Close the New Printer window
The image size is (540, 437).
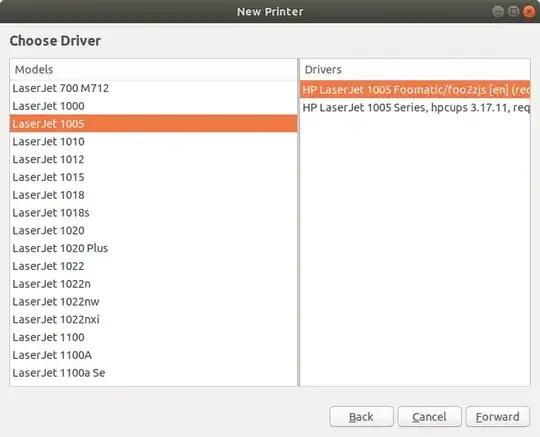point(529,12)
